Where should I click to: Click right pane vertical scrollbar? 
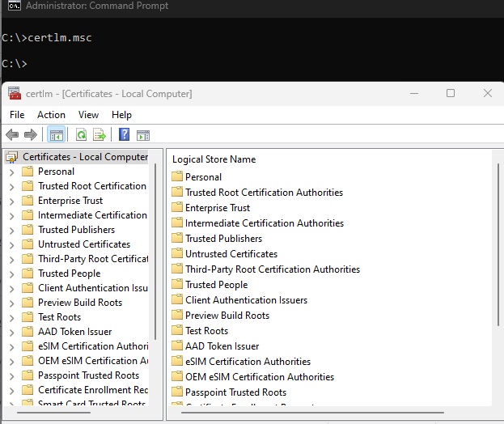point(498,245)
